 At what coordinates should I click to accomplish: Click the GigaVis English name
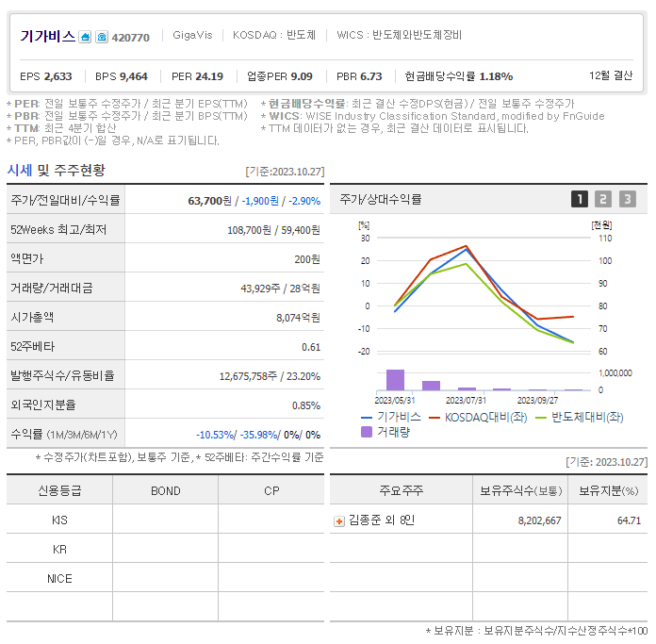pyautogui.click(x=192, y=35)
